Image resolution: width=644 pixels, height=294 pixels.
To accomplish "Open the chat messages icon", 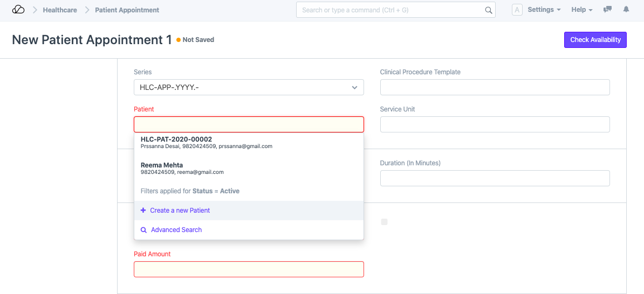I will coord(608,10).
